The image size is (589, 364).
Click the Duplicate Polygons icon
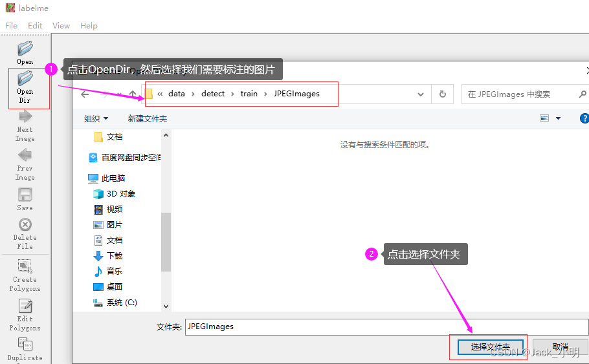[x=25, y=350]
